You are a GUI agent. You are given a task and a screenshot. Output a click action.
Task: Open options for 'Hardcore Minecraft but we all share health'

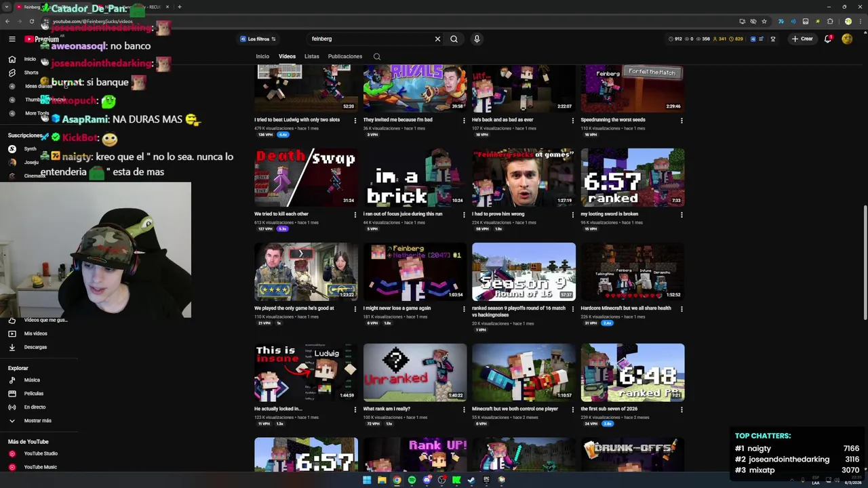[682, 309]
